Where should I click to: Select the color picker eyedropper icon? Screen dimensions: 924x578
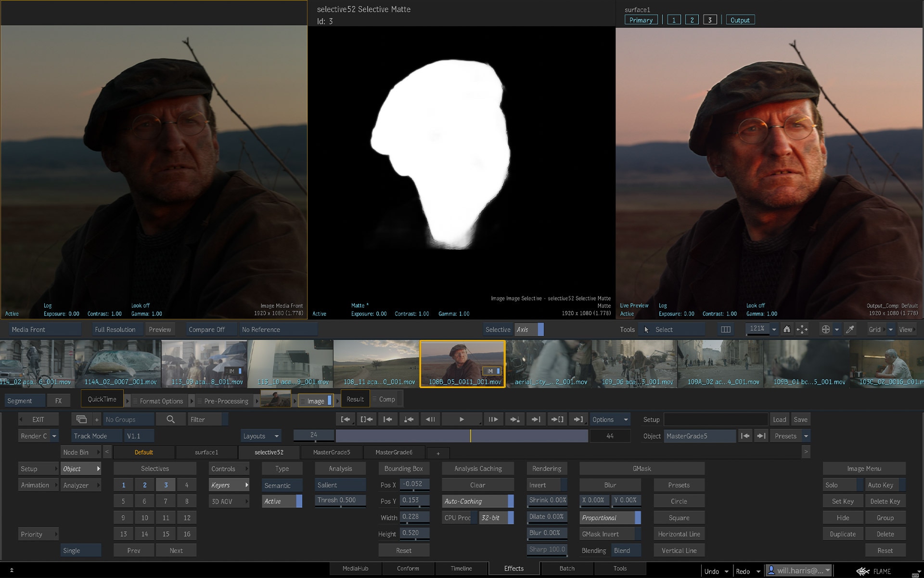[x=850, y=329]
